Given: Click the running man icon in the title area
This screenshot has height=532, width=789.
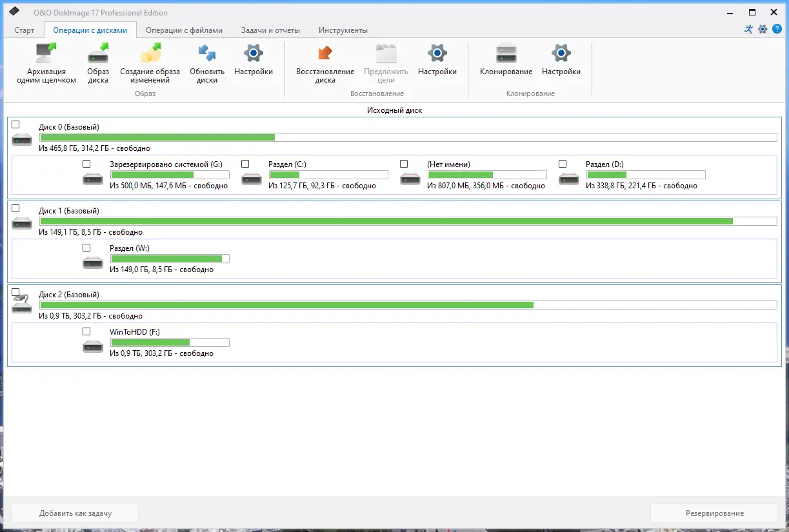Looking at the screenshot, I should [748, 29].
